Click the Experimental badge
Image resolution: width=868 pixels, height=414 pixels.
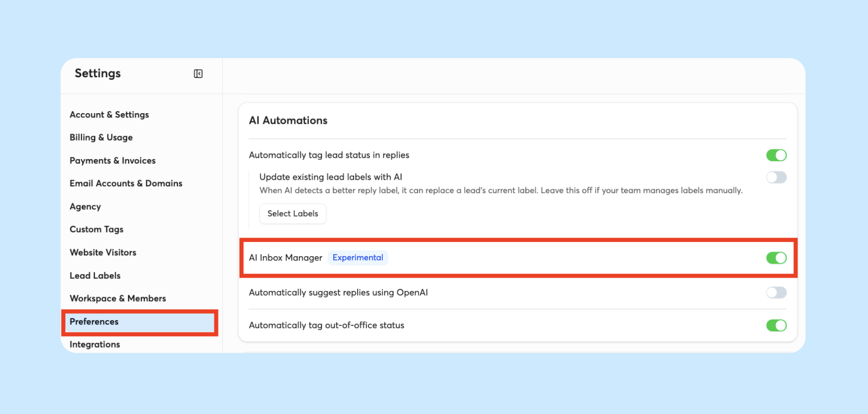(358, 258)
